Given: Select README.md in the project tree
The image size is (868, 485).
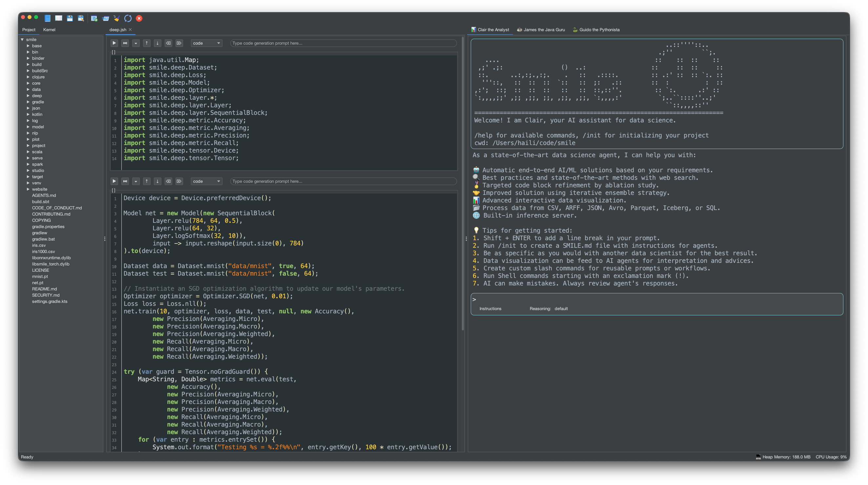Looking at the screenshot, I should (45, 289).
